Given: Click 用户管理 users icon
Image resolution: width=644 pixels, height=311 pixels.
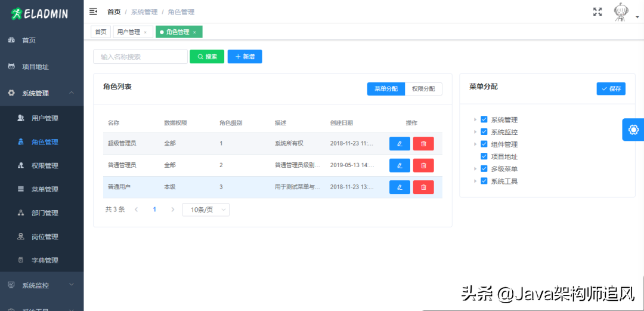Looking at the screenshot, I should pos(21,118).
